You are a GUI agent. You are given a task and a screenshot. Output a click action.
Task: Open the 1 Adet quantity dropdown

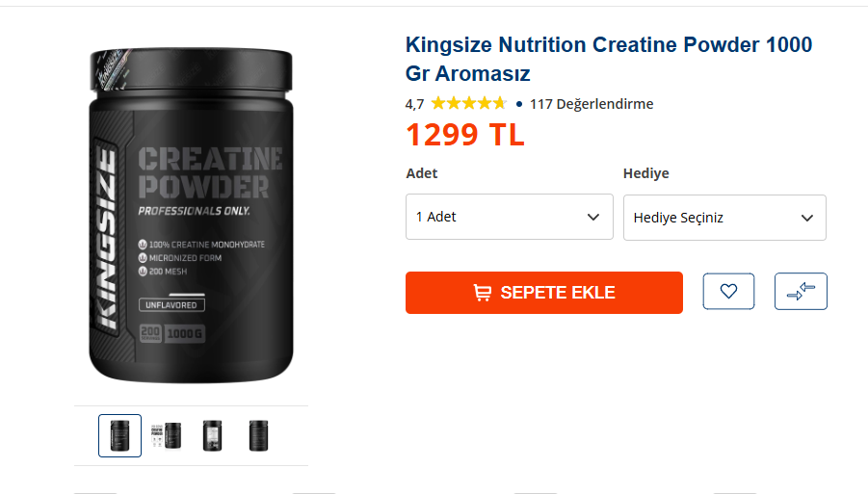click(510, 217)
